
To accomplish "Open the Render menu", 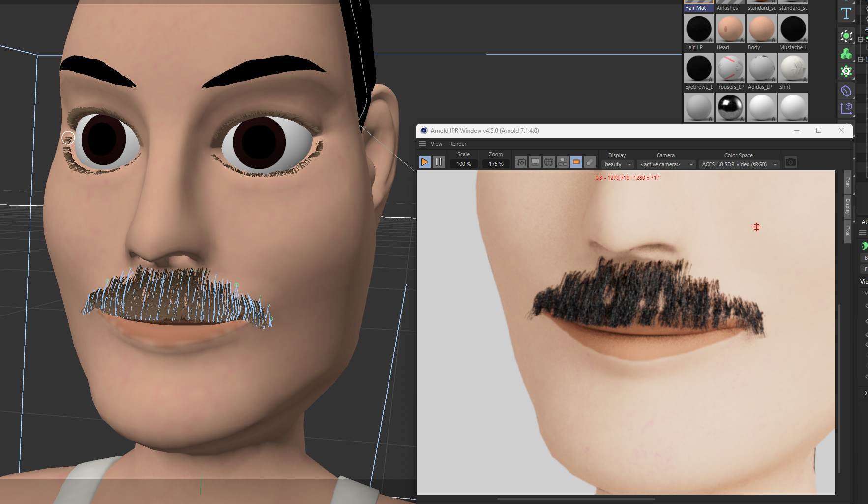I will click(x=458, y=144).
